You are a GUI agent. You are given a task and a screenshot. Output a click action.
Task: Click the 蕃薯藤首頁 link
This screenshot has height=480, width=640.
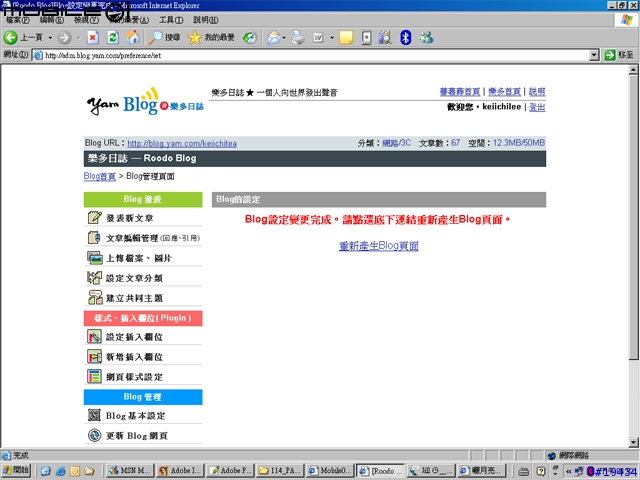pos(460,91)
